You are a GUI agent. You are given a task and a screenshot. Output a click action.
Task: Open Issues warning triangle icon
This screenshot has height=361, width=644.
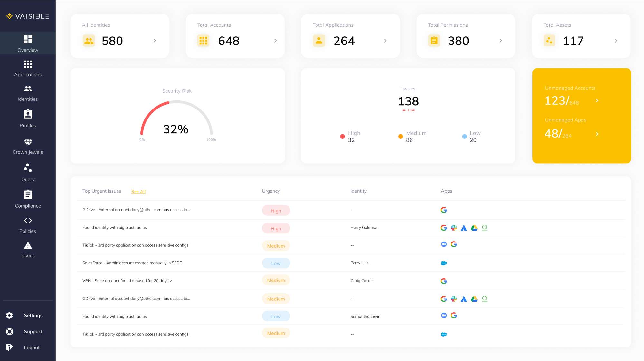click(28, 246)
